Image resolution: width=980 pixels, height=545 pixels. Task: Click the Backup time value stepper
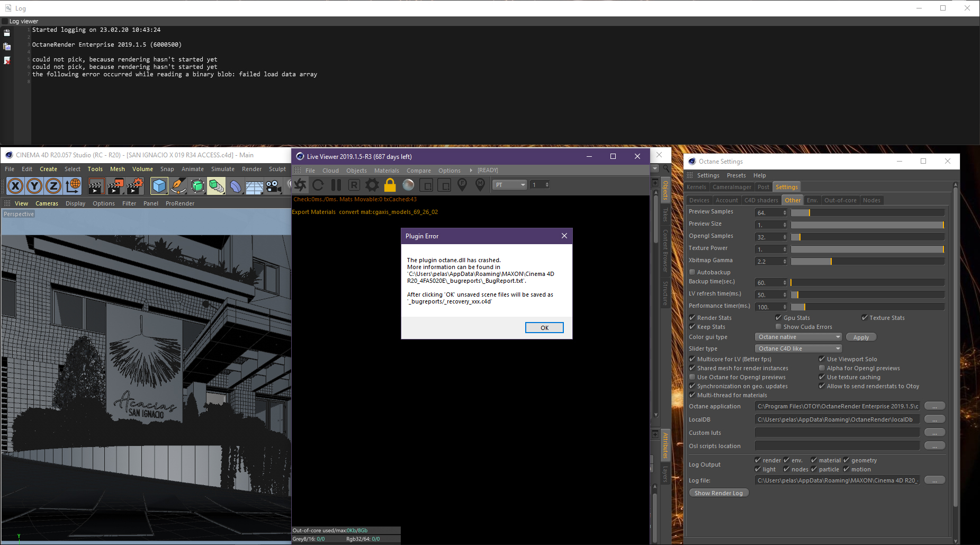pos(785,283)
